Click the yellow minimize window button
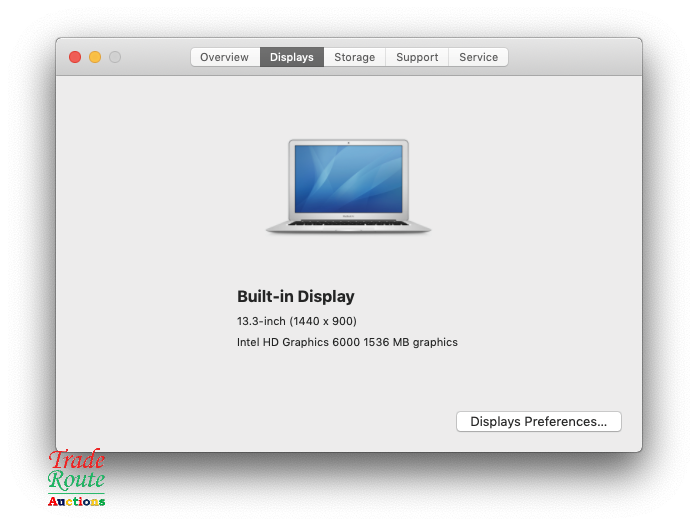Viewport: 698px width, 526px height. (x=95, y=57)
